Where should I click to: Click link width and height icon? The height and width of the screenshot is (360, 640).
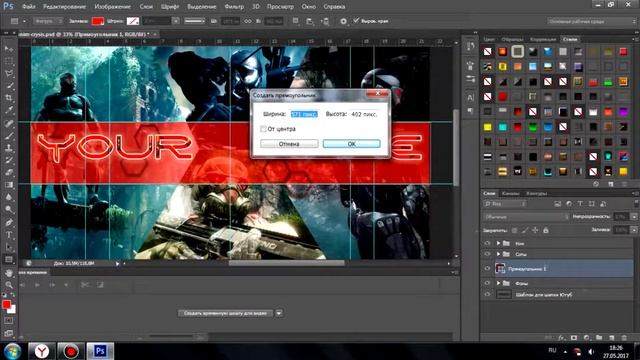click(x=248, y=21)
